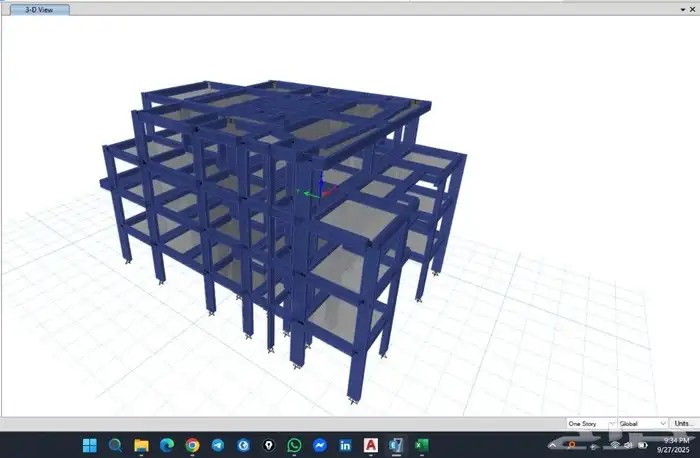This screenshot has height=458, width=700.
Task: Open Messenger from the taskbar
Action: 320,445
